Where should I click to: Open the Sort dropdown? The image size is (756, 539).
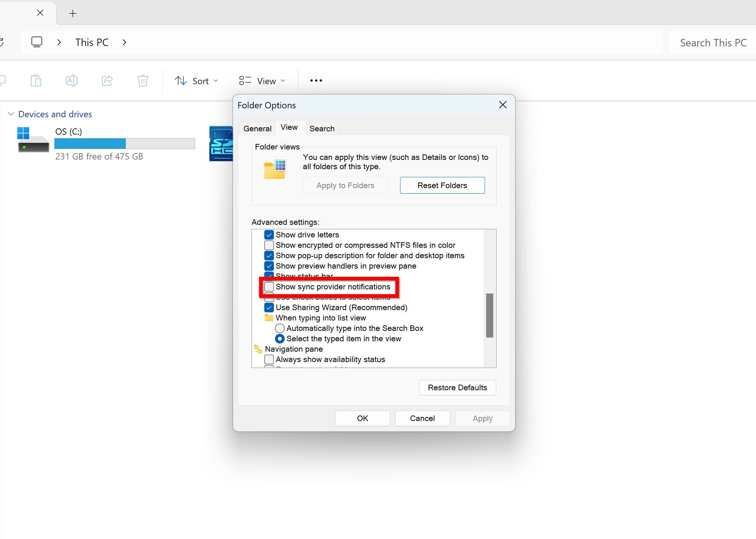[196, 81]
